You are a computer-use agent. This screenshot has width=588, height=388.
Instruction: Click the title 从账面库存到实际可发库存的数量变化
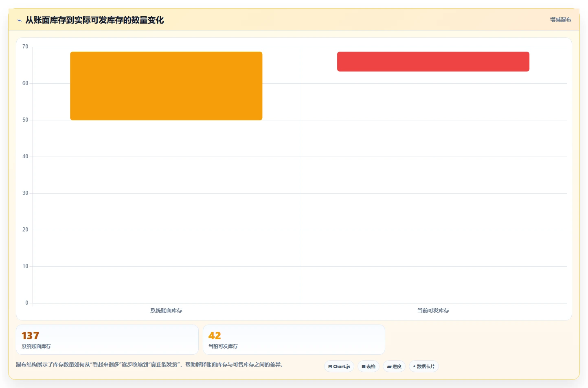point(94,20)
